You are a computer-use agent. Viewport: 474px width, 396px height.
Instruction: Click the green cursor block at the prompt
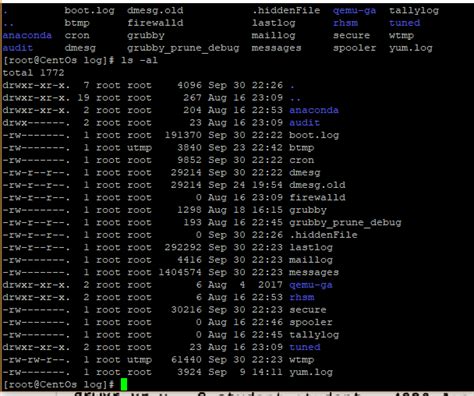124,384
